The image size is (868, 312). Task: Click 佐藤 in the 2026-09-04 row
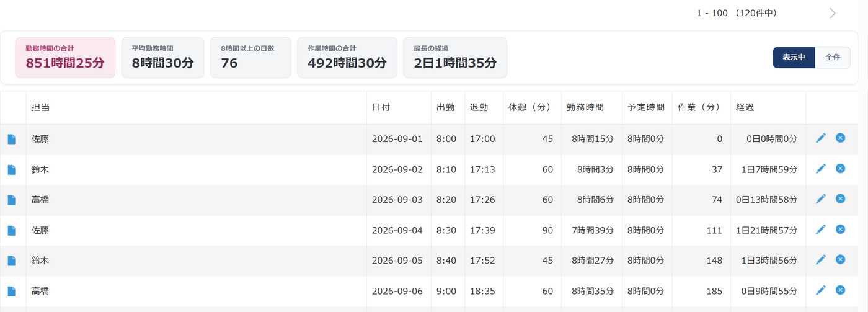tap(40, 230)
